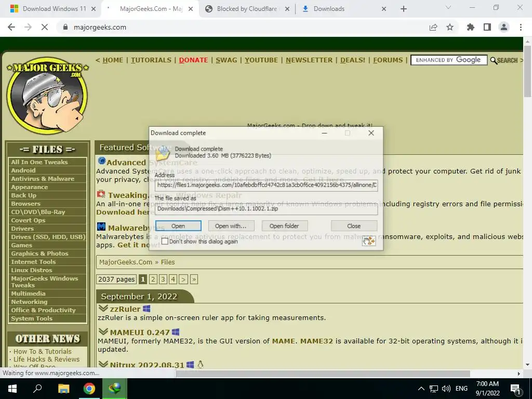Image resolution: width=532 pixels, height=399 pixels.
Task: Click the download chevron icon beside zzRuler
Action: point(103,309)
